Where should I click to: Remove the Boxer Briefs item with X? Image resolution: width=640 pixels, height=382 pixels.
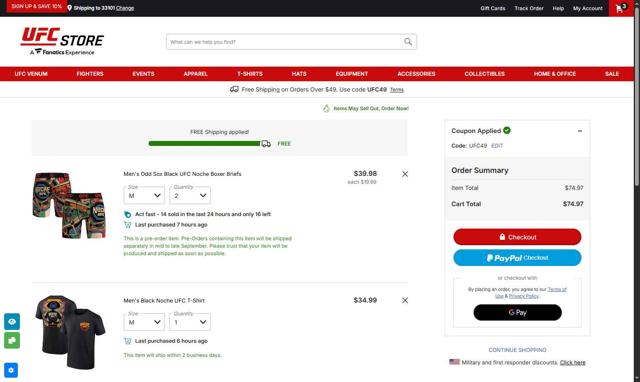coord(405,174)
